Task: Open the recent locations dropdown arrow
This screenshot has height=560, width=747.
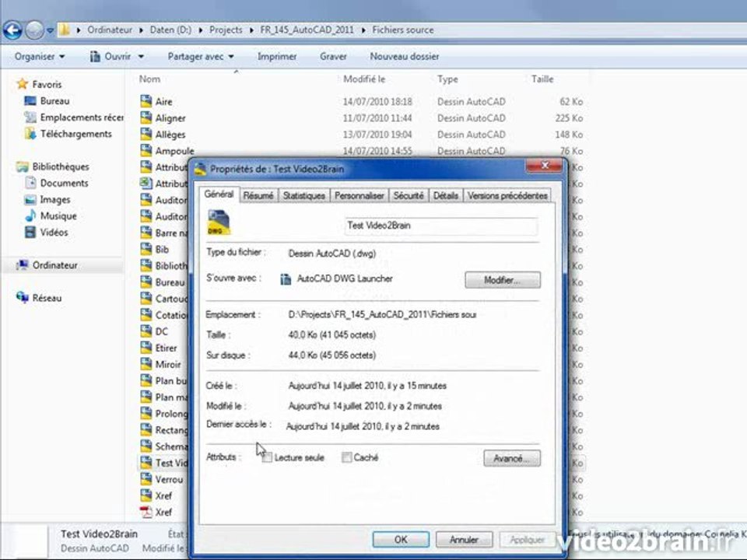Action: coord(50,30)
